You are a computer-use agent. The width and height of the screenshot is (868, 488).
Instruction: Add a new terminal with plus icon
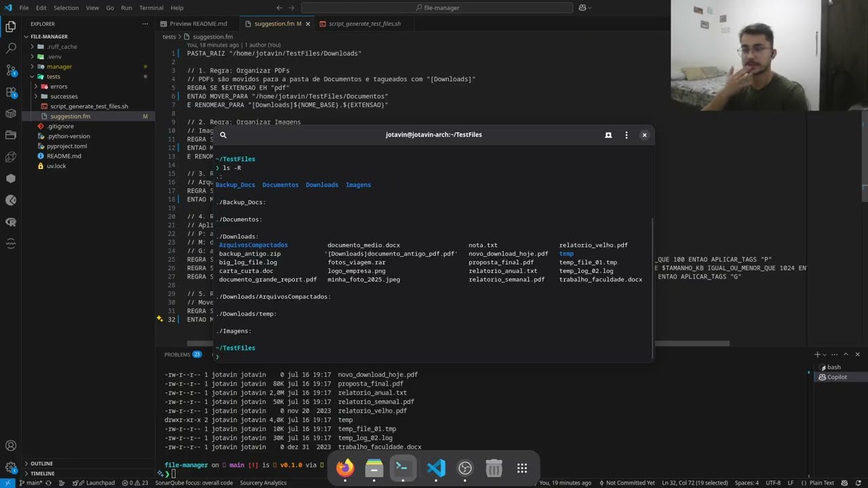coord(818,354)
